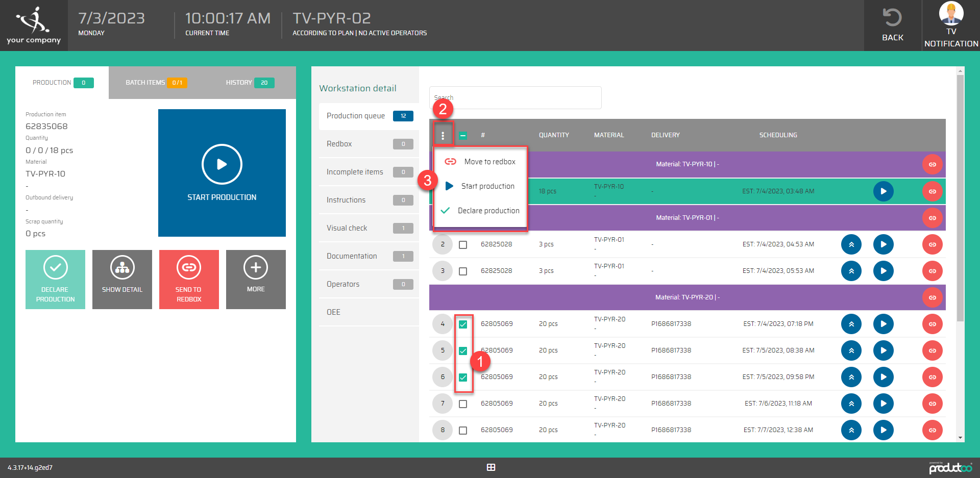Click the Search input field
Viewport: 980px width, 478px height.
pos(516,97)
